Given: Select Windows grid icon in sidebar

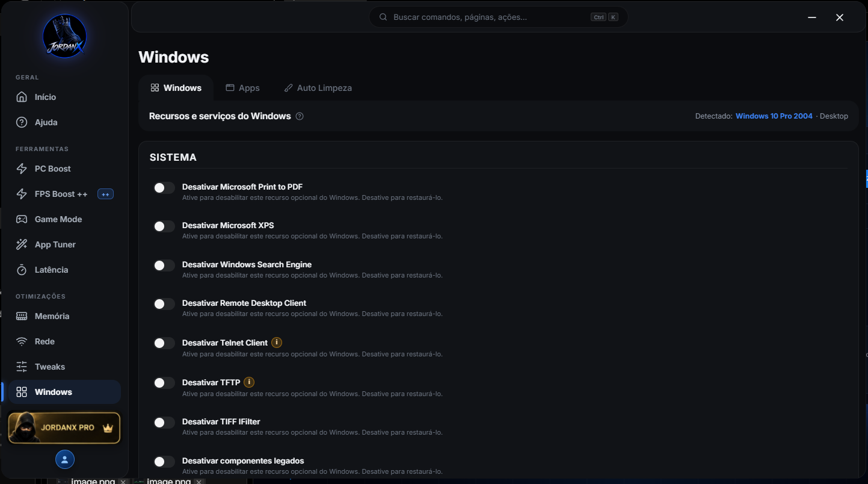Looking at the screenshot, I should pos(22,392).
